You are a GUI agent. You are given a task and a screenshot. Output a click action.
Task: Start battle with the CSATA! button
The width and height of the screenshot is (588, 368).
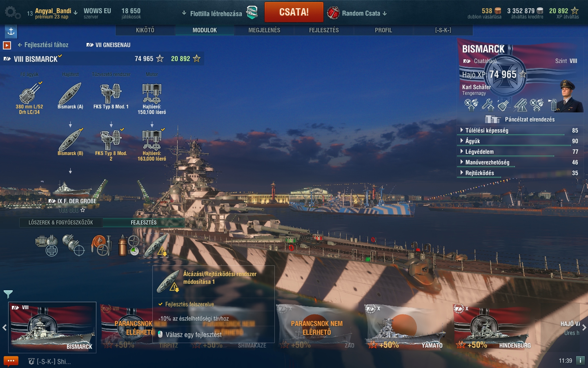[294, 12]
